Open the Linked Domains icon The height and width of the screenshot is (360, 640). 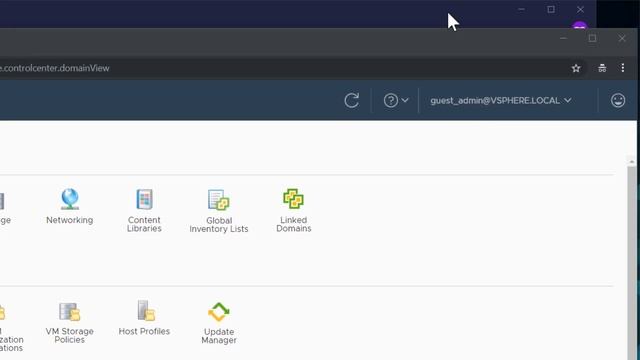click(x=293, y=199)
